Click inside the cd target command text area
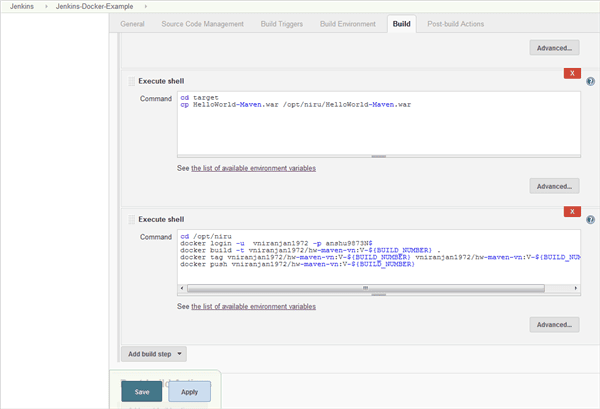The height and width of the screenshot is (409, 600). (378, 125)
